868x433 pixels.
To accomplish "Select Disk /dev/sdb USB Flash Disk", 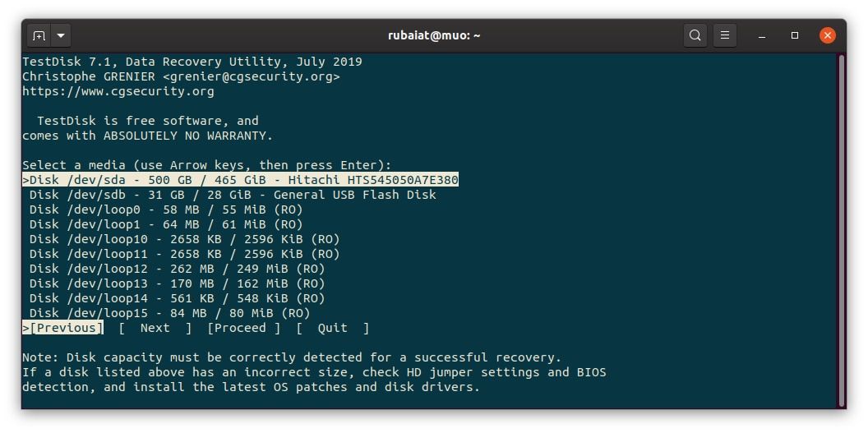I will click(233, 195).
